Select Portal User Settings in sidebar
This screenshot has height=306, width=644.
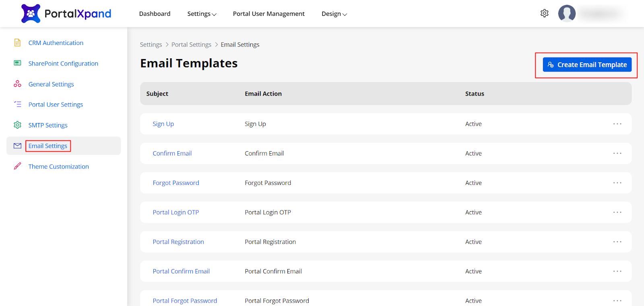(56, 105)
